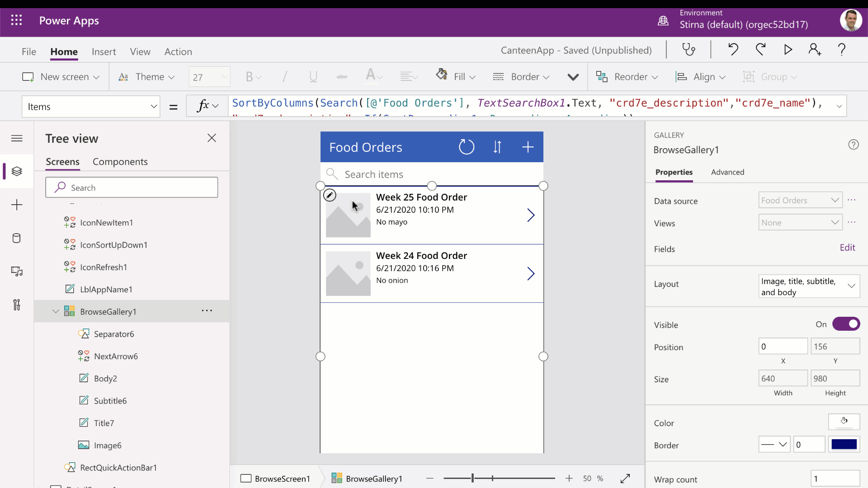
Task: Open the Color fill picker
Action: (x=844, y=422)
